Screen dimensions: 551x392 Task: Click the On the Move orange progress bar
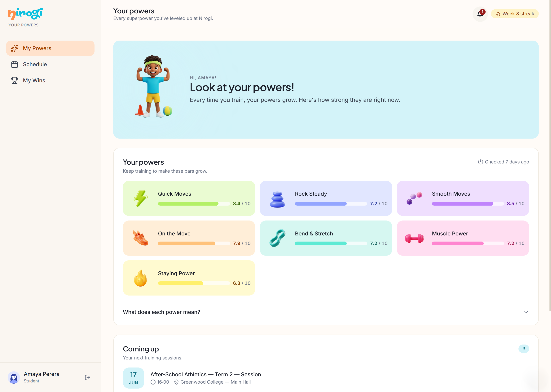194,243
